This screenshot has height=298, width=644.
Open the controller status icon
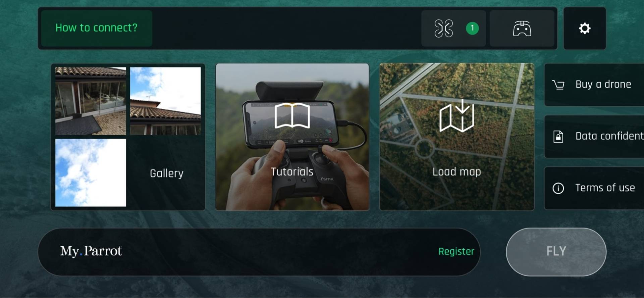point(522,29)
